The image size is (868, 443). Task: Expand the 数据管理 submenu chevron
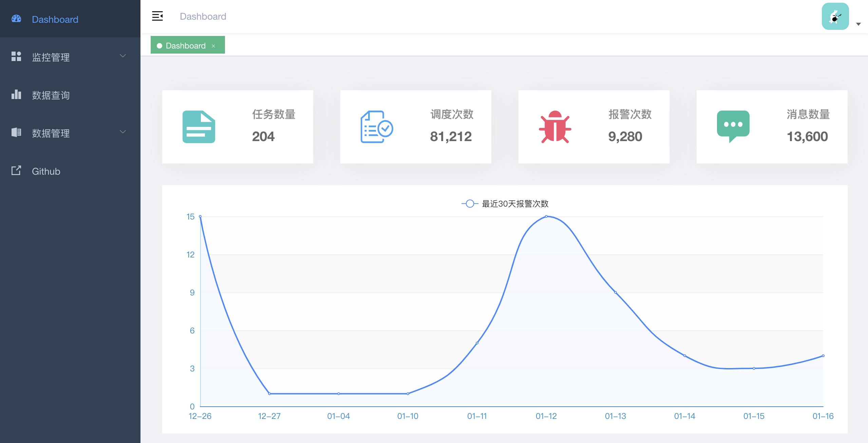123,132
